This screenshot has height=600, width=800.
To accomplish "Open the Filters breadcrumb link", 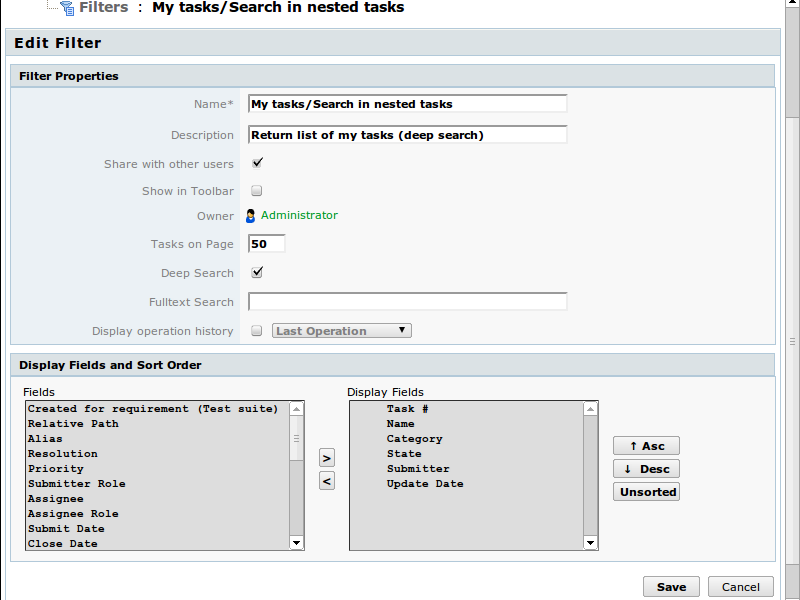I will pyautogui.click(x=104, y=7).
